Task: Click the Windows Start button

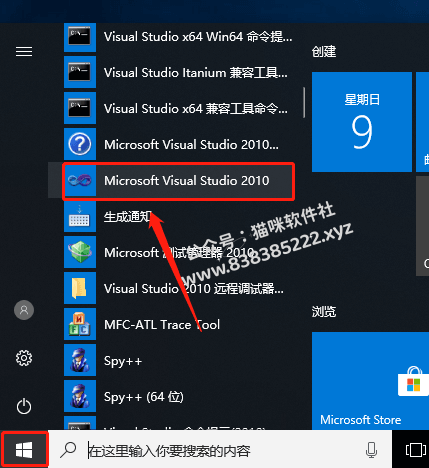Action: 24,450
